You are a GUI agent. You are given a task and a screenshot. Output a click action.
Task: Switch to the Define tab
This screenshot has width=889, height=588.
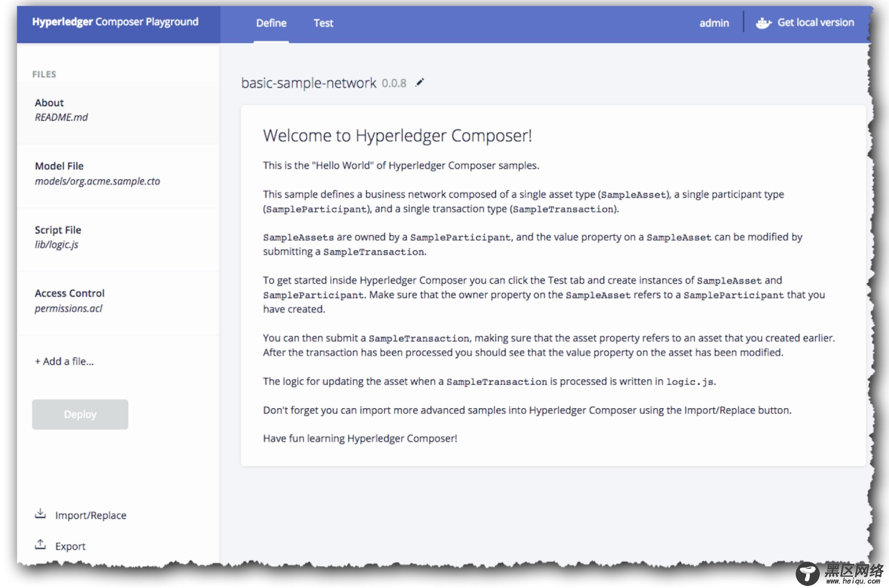point(271,23)
